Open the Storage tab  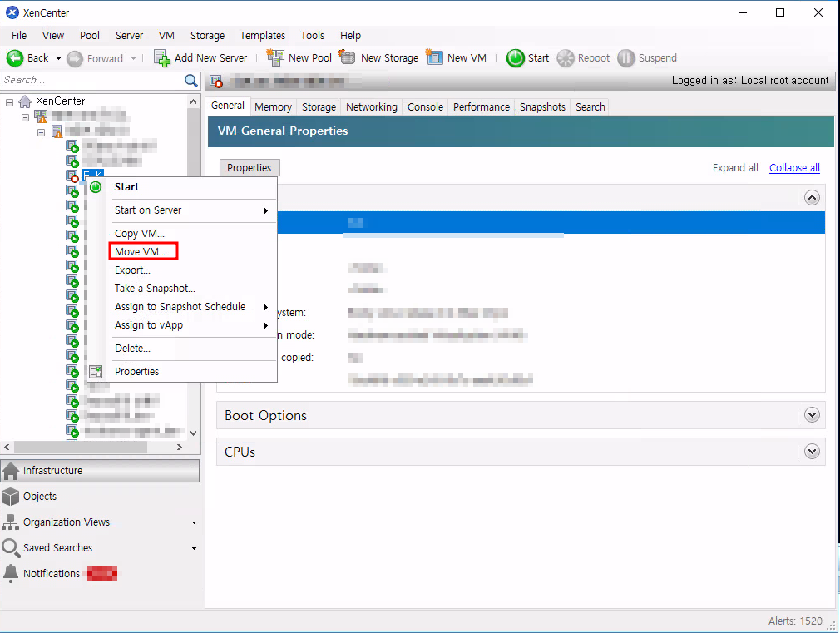(319, 106)
